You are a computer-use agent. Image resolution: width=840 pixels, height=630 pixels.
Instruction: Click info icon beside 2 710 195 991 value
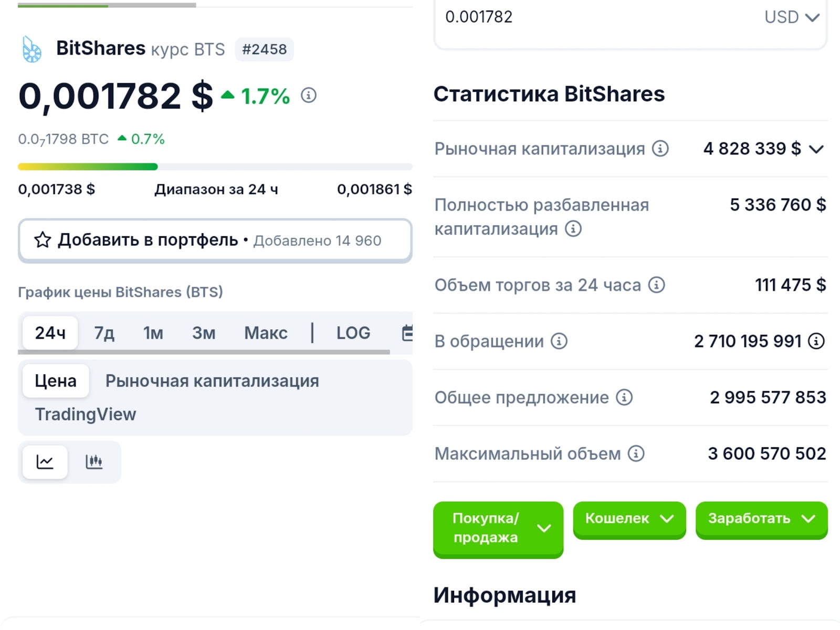click(816, 341)
